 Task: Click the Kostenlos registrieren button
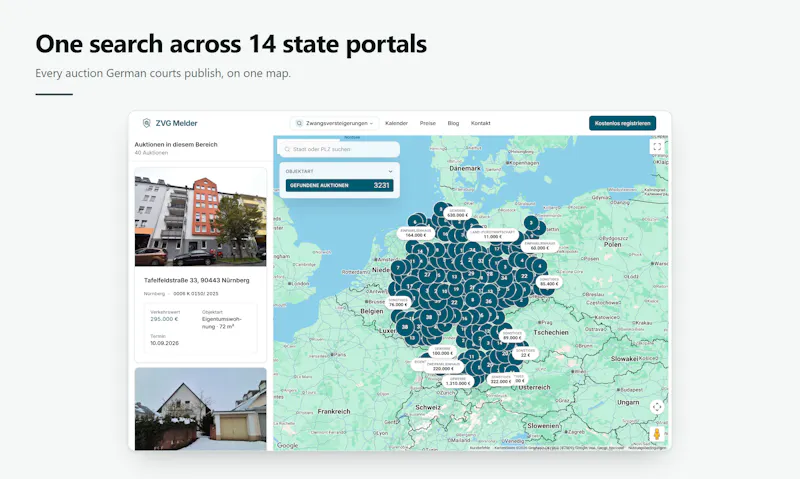click(622, 123)
